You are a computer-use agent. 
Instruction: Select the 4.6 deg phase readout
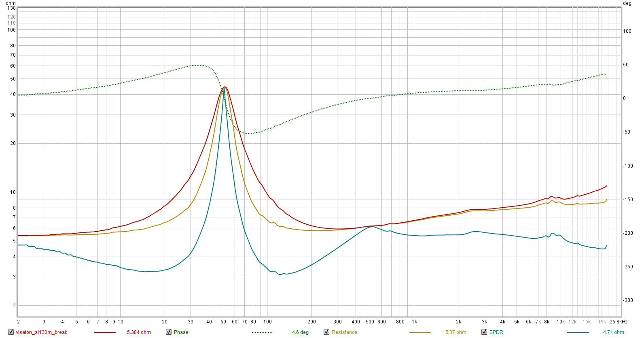pyautogui.click(x=300, y=332)
